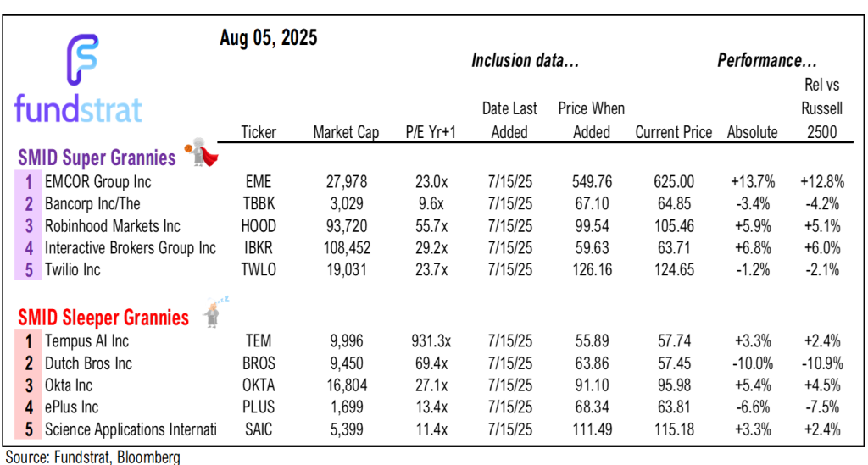Click the Market Cap column header
The width and height of the screenshot is (868, 465).
[x=346, y=132]
